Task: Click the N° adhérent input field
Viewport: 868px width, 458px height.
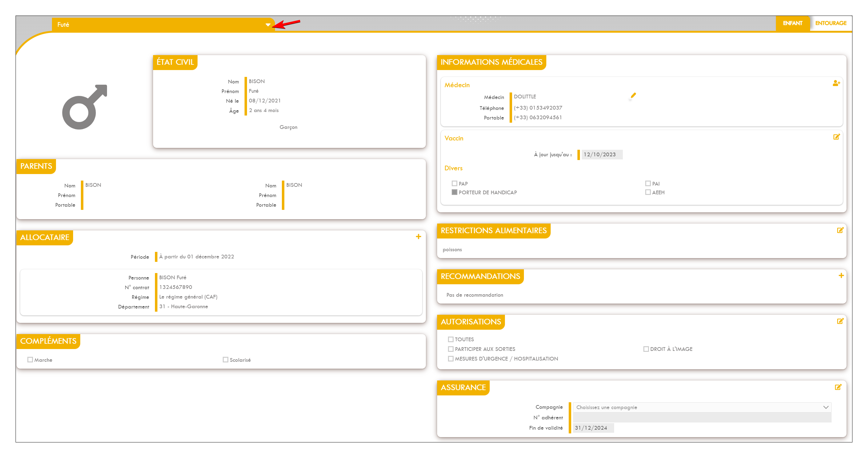Action: pos(702,418)
